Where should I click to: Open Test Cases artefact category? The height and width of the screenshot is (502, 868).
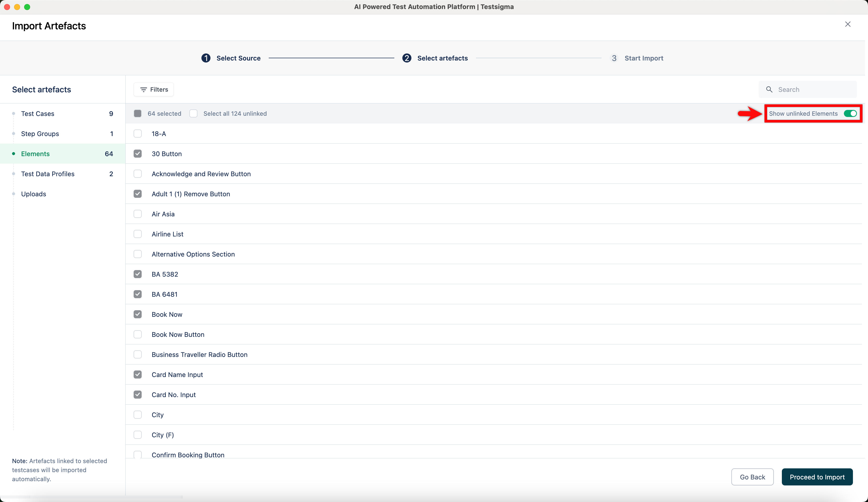(38, 114)
